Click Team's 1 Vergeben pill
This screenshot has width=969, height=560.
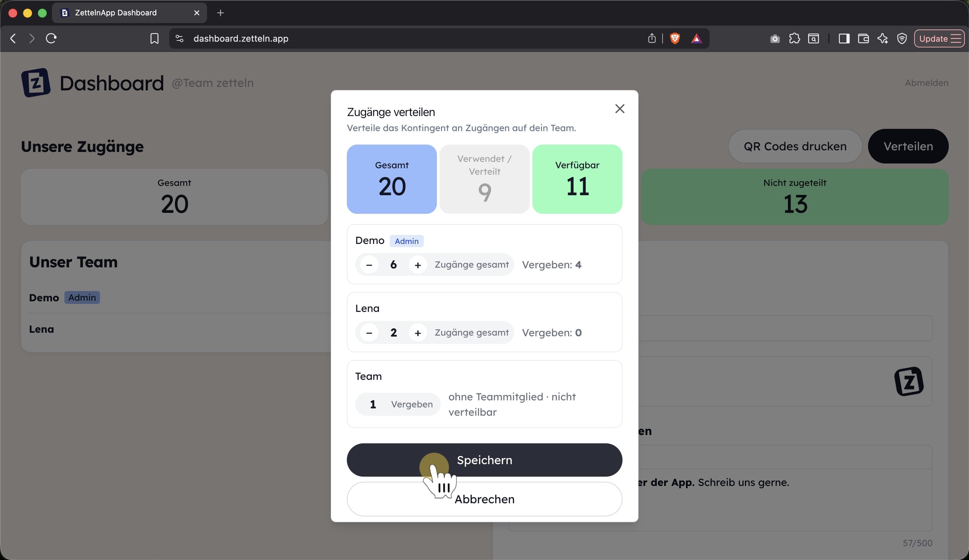tap(397, 404)
